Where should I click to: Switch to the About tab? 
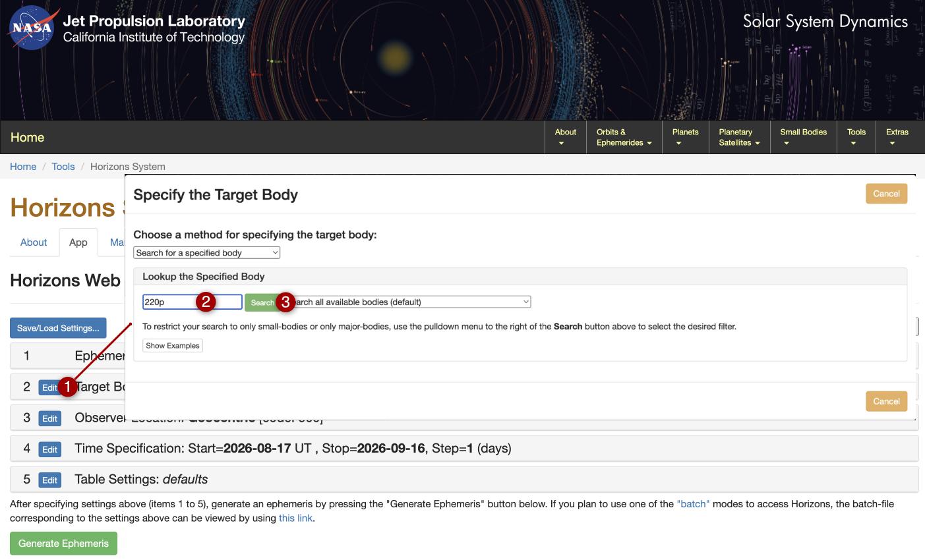tap(34, 242)
